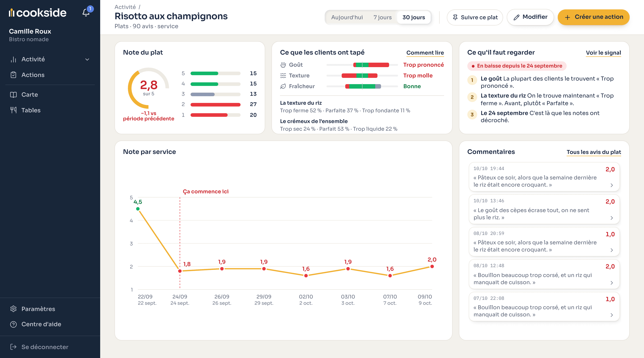Expand the Activité menu chevron
Image resolution: width=644 pixels, height=358 pixels.
tap(87, 60)
